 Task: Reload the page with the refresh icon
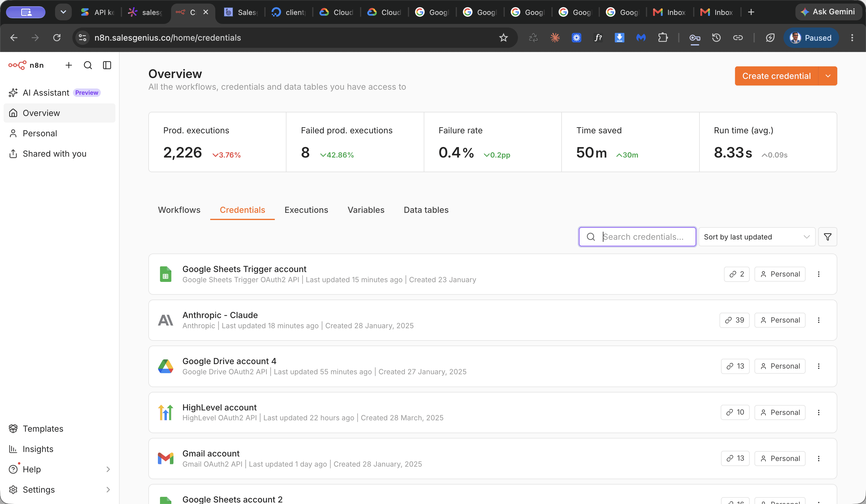pyautogui.click(x=57, y=38)
